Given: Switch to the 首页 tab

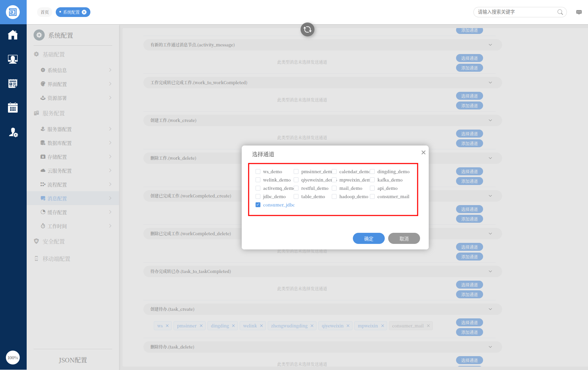Looking at the screenshot, I should point(45,12).
